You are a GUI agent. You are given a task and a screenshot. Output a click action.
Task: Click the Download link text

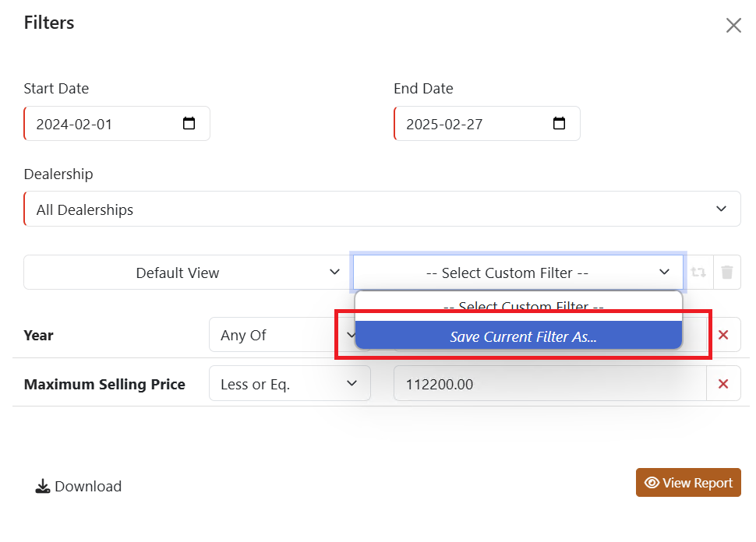[88, 487]
